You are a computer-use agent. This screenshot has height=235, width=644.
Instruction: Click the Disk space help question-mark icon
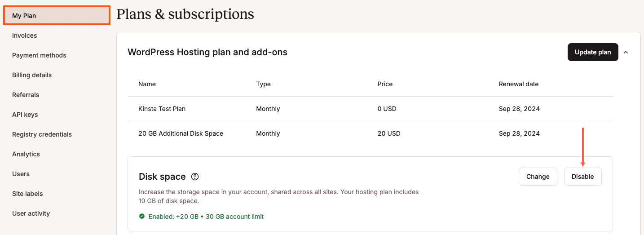point(195,177)
